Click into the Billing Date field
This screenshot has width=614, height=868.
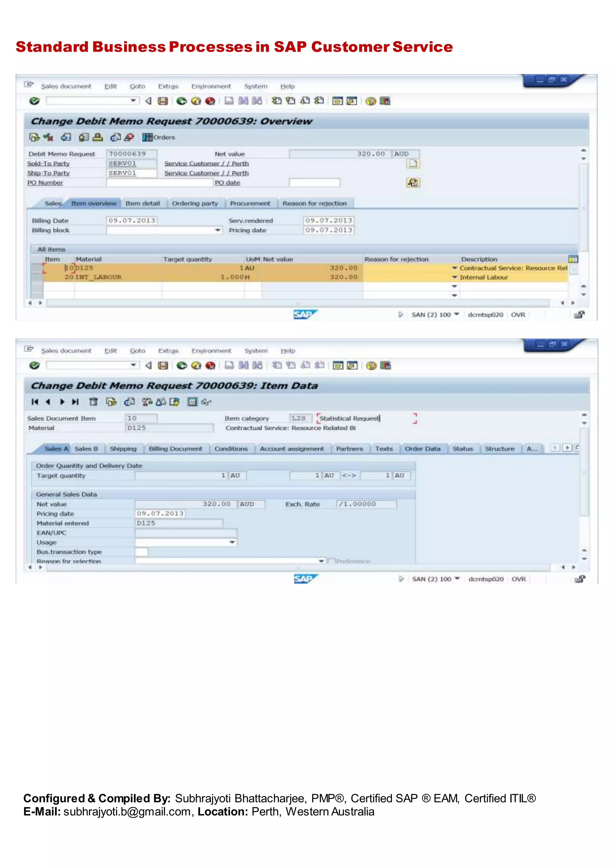coord(132,220)
